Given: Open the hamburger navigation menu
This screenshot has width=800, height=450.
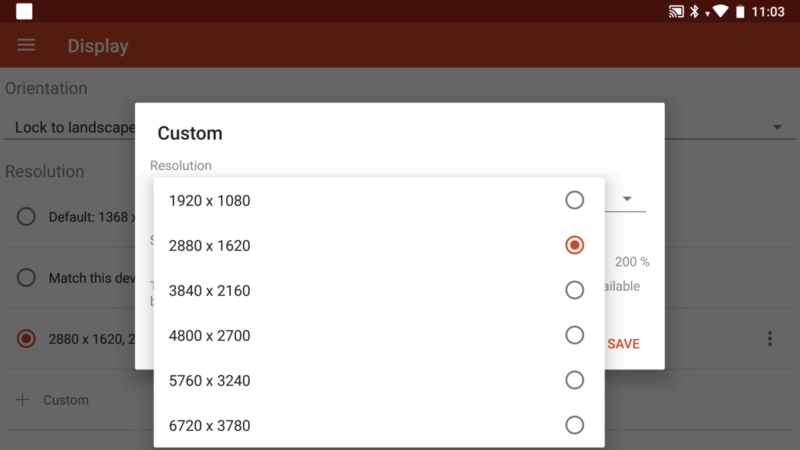Looking at the screenshot, I should pyautogui.click(x=26, y=45).
